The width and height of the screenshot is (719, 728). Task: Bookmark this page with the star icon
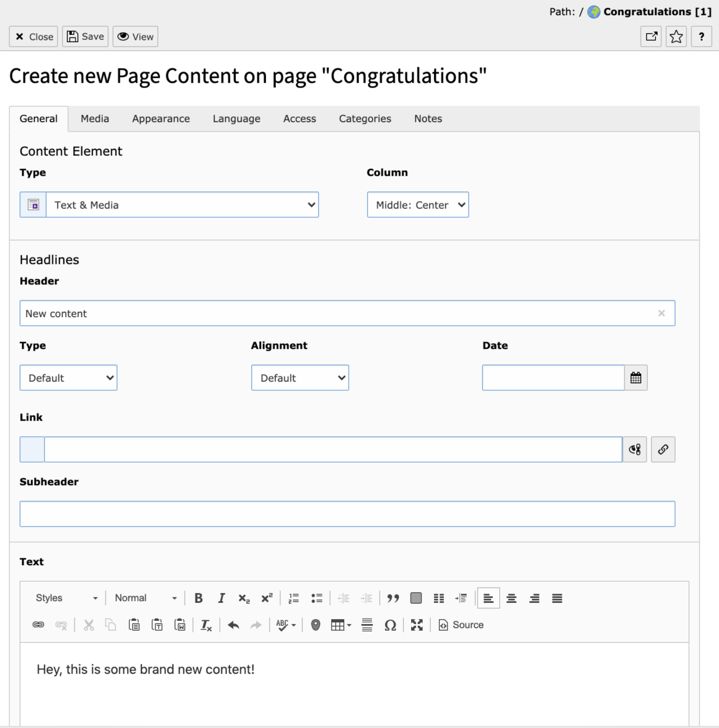676,36
